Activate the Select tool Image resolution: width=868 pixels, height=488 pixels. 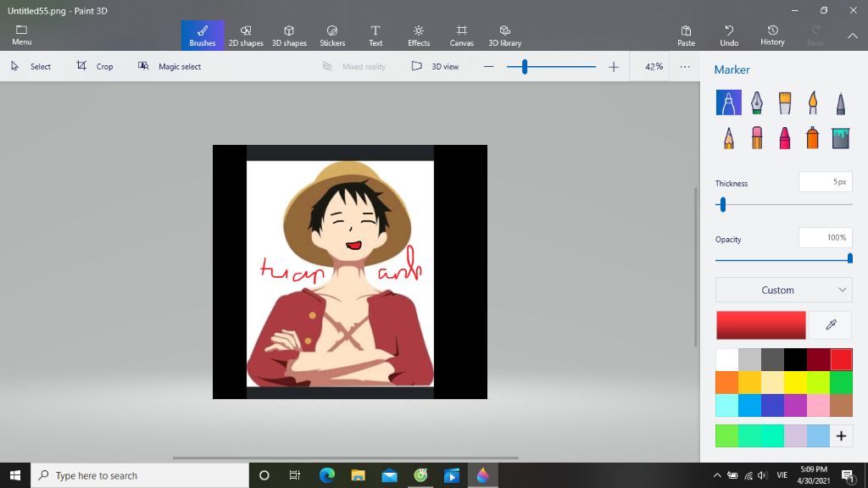pos(31,66)
